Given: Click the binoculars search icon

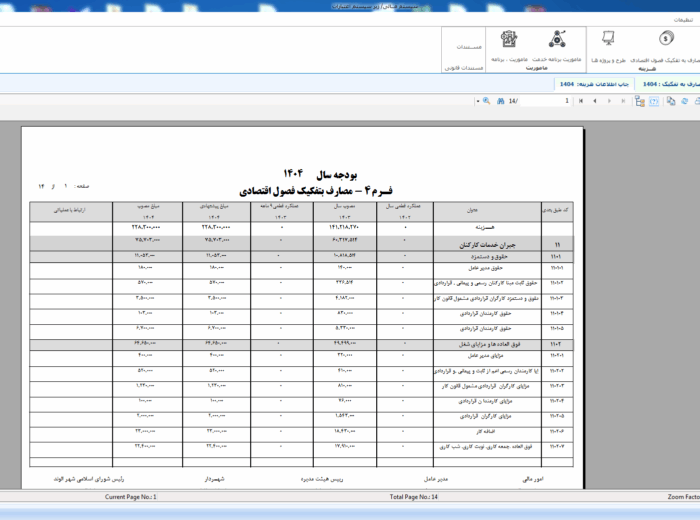Looking at the screenshot, I should (x=499, y=101).
